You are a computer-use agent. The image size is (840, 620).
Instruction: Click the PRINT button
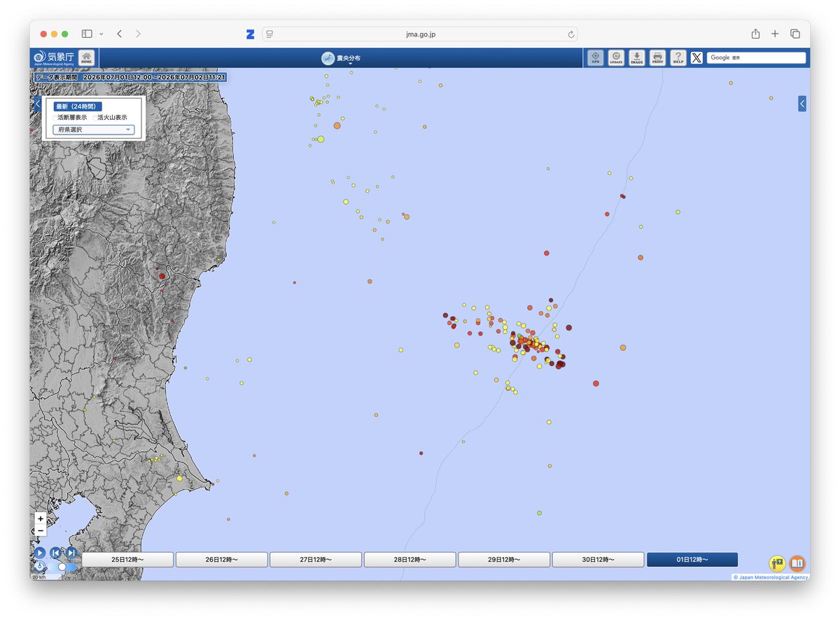(657, 57)
